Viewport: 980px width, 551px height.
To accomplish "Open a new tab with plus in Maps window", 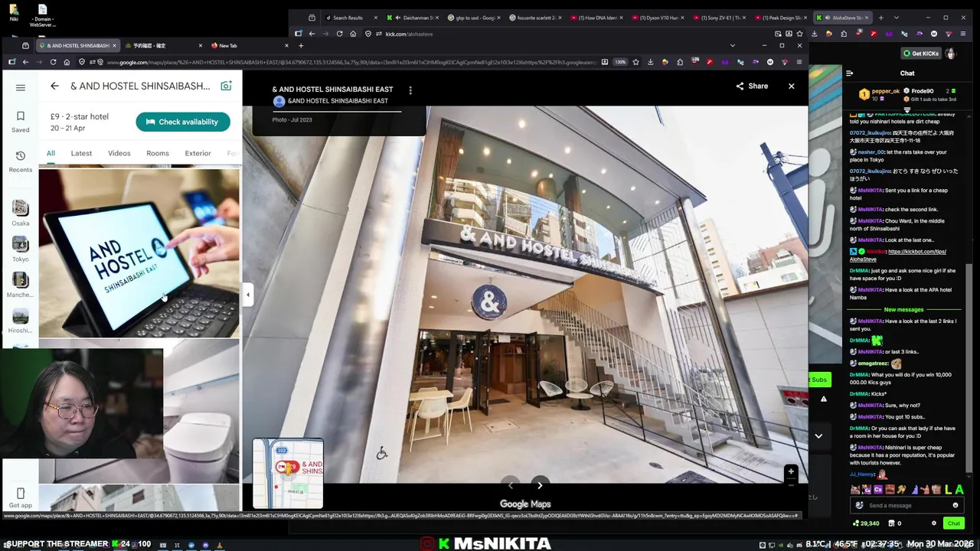I will tap(301, 46).
